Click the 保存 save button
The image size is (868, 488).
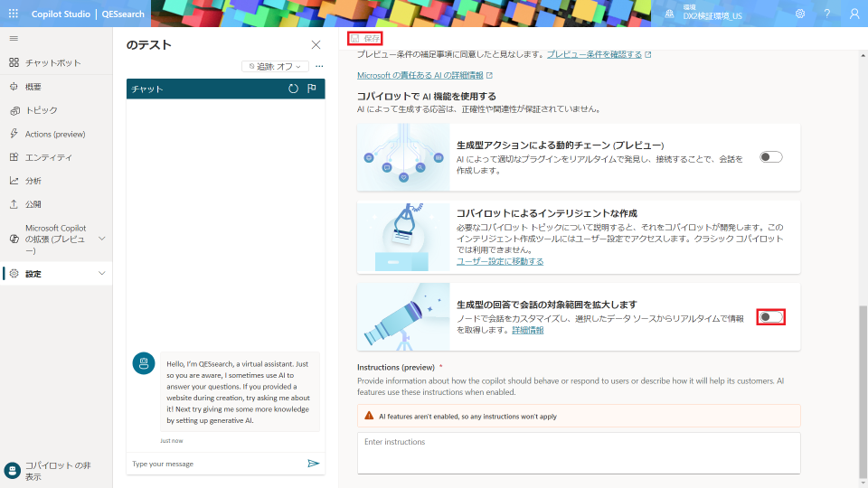tap(366, 38)
